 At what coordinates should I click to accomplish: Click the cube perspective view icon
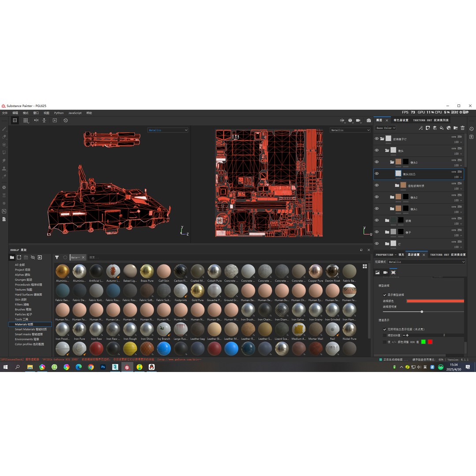coord(350,120)
